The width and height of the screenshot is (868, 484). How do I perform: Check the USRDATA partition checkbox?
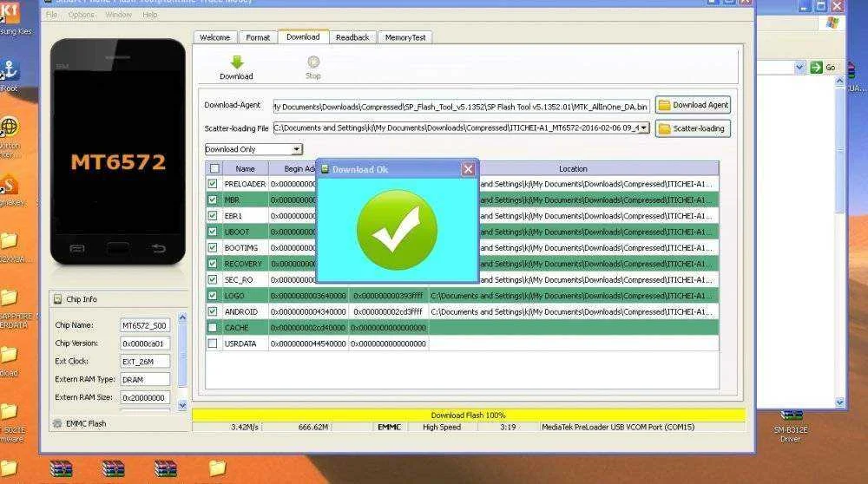coord(213,343)
